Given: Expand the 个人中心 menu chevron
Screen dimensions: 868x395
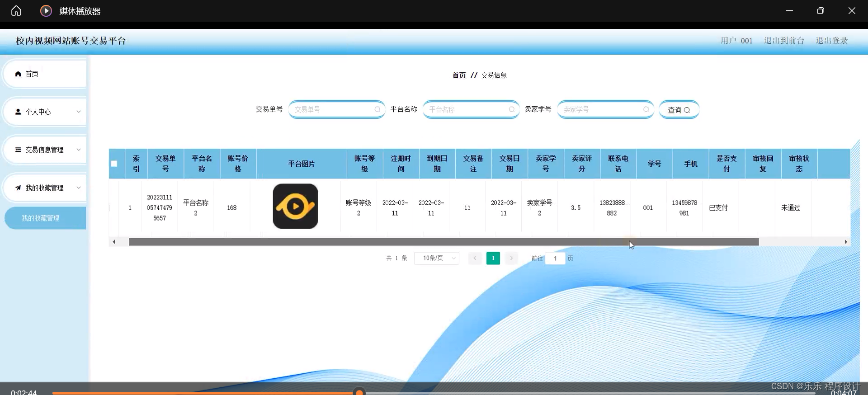Looking at the screenshot, I should coord(79,112).
